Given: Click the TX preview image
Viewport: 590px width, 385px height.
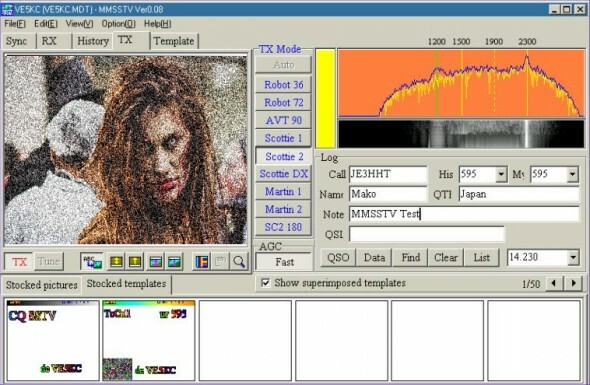Looking at the screenshot, I should (x=126, y=150).
